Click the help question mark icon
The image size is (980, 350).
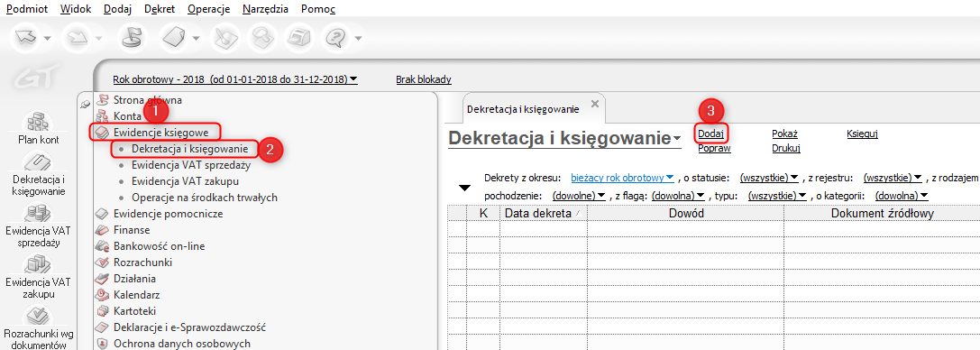click(335, 39)
